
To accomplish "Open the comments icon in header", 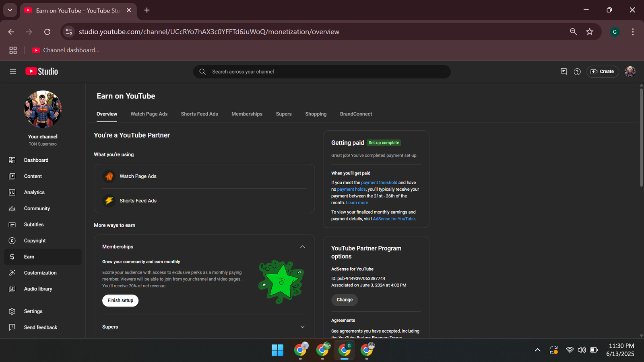I will click(x=563, y=72).
